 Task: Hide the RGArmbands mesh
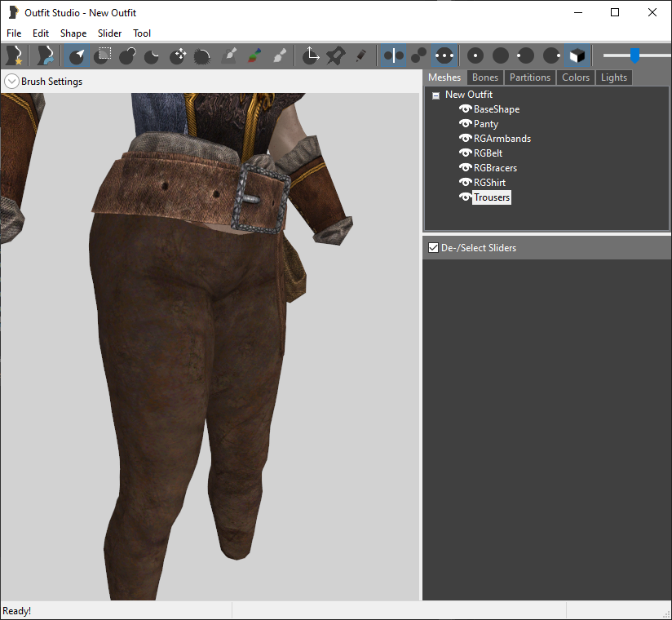click(465, 138)
